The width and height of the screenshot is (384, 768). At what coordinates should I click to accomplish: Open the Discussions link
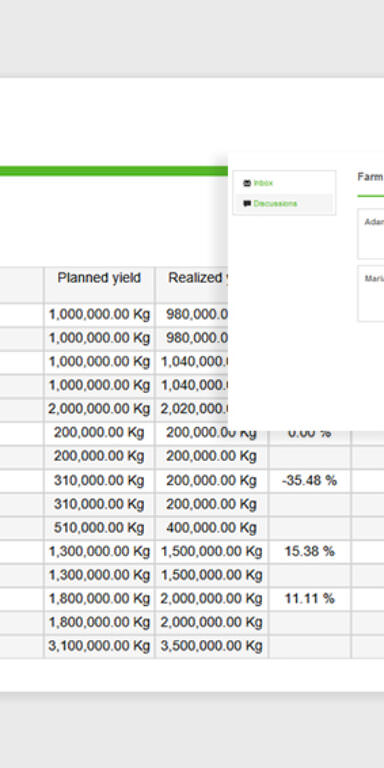point(275,204)
